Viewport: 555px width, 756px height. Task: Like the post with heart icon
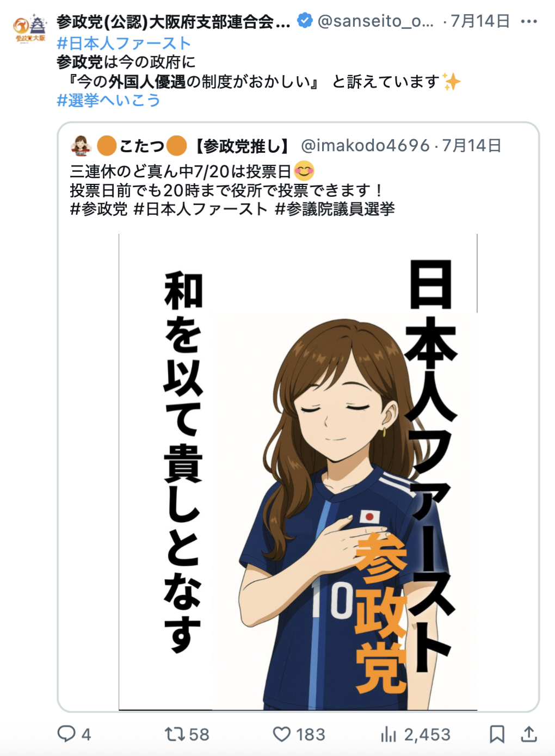[x=281, y=734]
